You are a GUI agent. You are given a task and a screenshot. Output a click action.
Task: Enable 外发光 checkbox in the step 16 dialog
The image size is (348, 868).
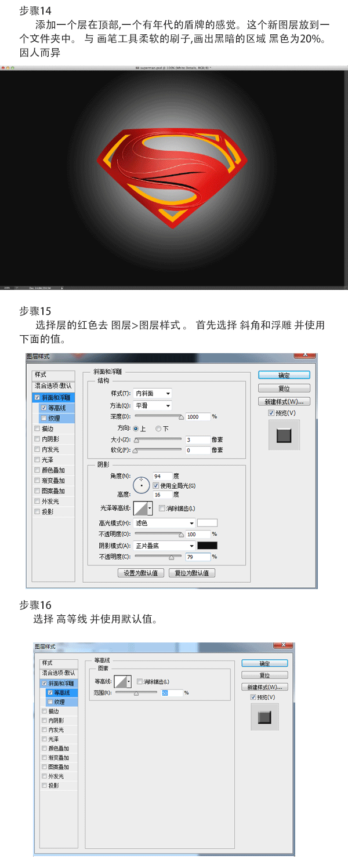click(x=45, y=776)
